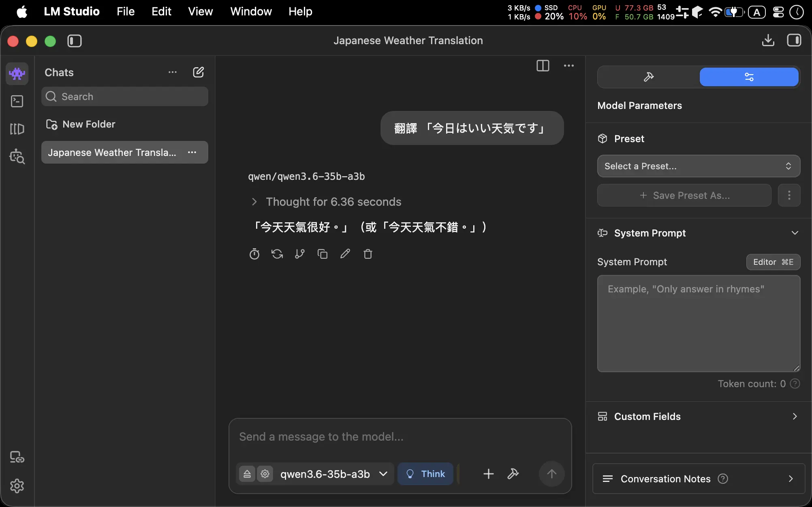This screenshot has width=812, height=507.
Task: Open options for Japanese Weather Translation chat
Action: coord(192,152)
